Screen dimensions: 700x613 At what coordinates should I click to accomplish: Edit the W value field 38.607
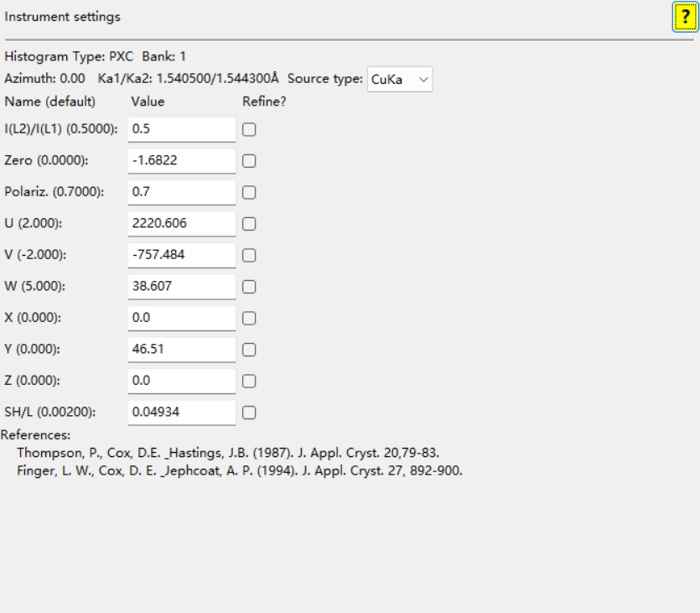pyautogui.click(x=182, y=287)
